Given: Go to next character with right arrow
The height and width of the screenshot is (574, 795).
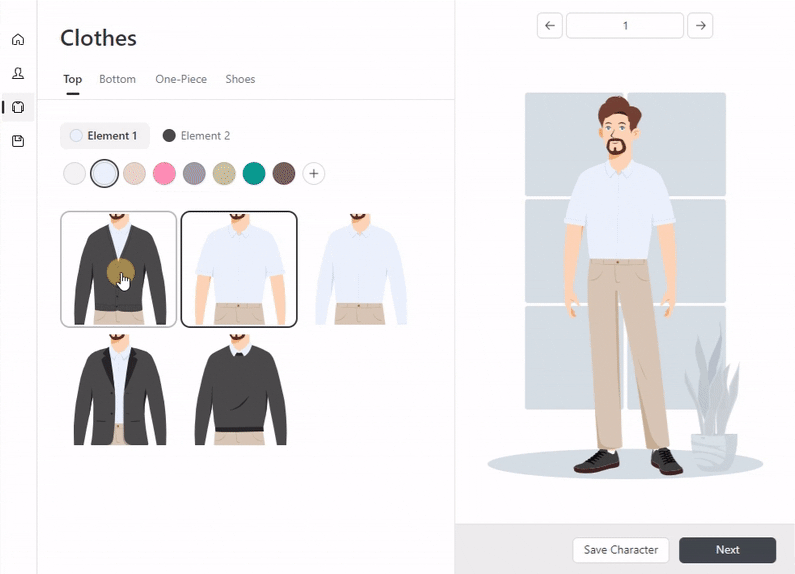Looking at the screenshot, I should point(700,25).
